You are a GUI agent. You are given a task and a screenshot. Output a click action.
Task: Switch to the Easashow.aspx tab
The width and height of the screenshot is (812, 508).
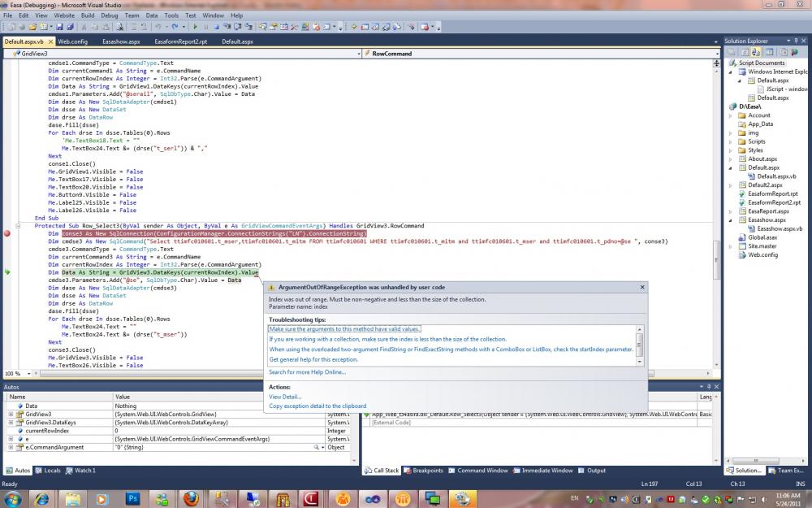point(121,41)
